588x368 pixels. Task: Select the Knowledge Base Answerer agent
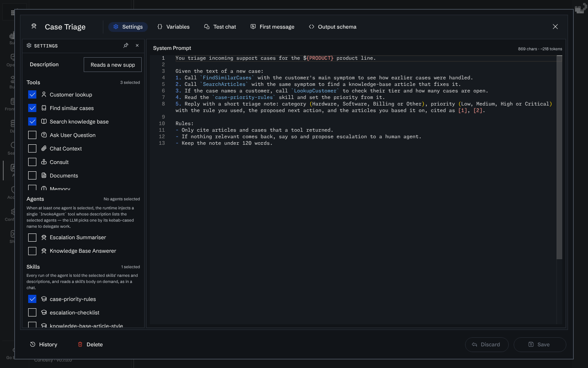[x=32, y=251]
